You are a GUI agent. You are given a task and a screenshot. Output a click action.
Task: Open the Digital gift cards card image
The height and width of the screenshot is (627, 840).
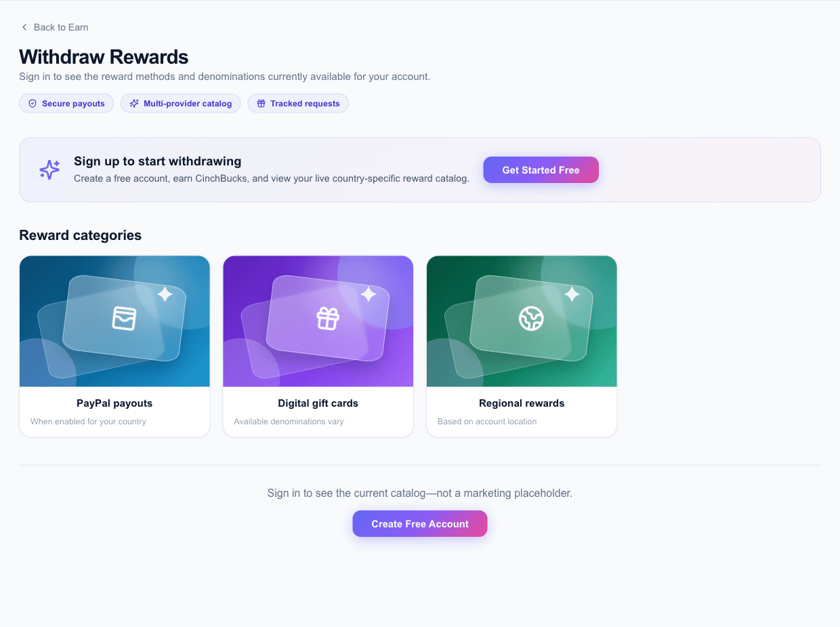tap(318, 321)
